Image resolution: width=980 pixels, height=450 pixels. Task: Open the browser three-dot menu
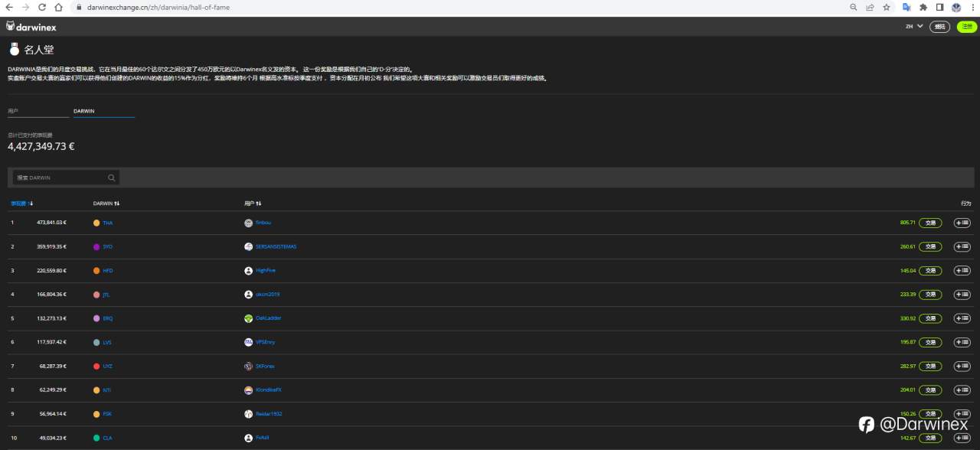[972, 7]
